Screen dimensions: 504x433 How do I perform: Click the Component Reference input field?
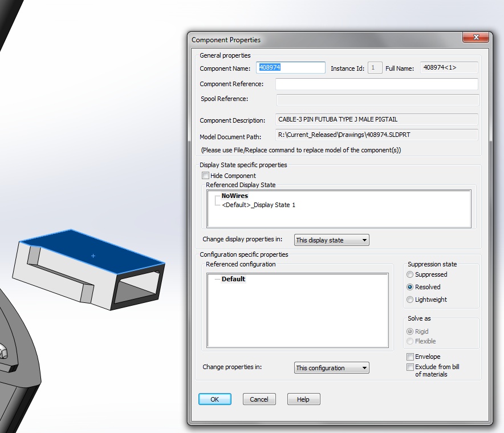point(377,84)
